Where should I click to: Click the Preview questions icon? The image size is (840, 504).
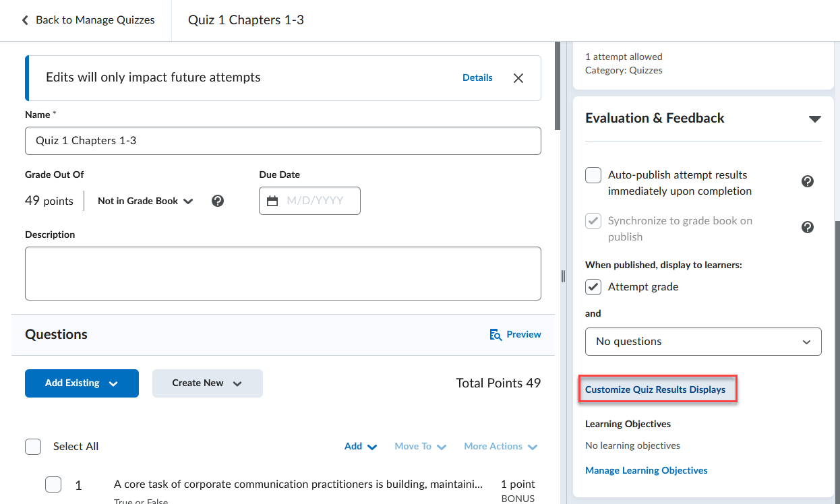(496, 335)
